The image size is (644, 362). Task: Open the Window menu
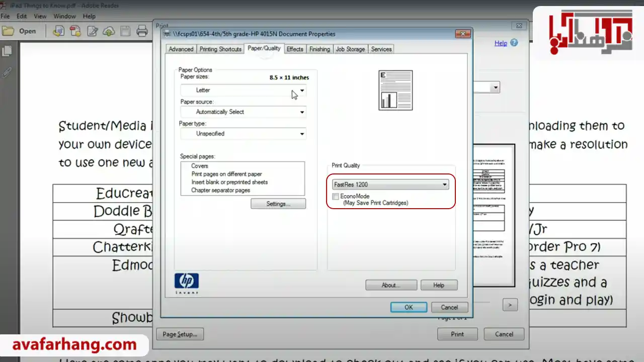(x=64, y=16)
